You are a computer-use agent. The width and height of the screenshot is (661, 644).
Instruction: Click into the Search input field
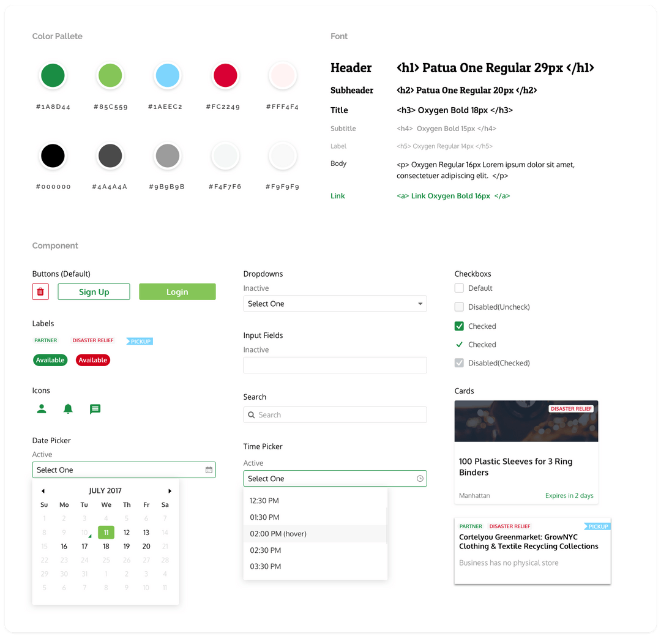335,414
